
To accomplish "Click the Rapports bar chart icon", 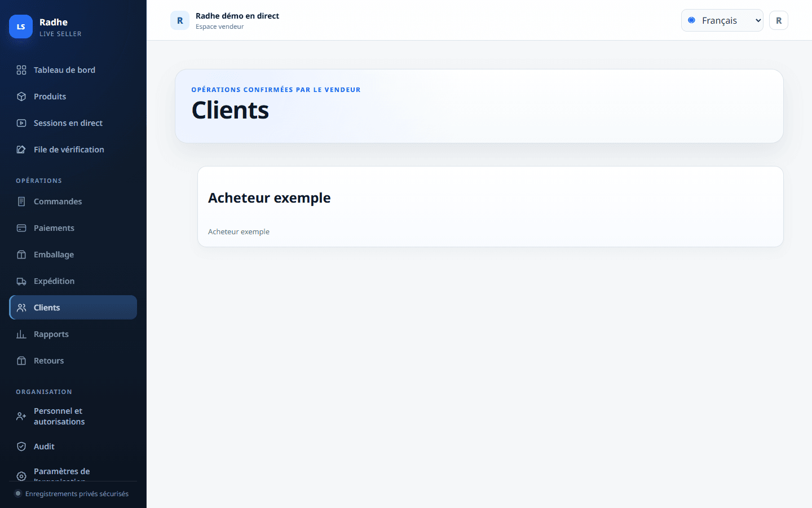I will coord(21,334).
